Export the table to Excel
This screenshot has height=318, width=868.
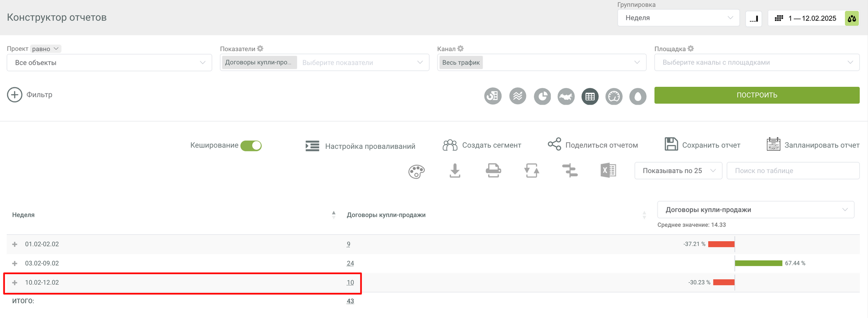[608, 171]
